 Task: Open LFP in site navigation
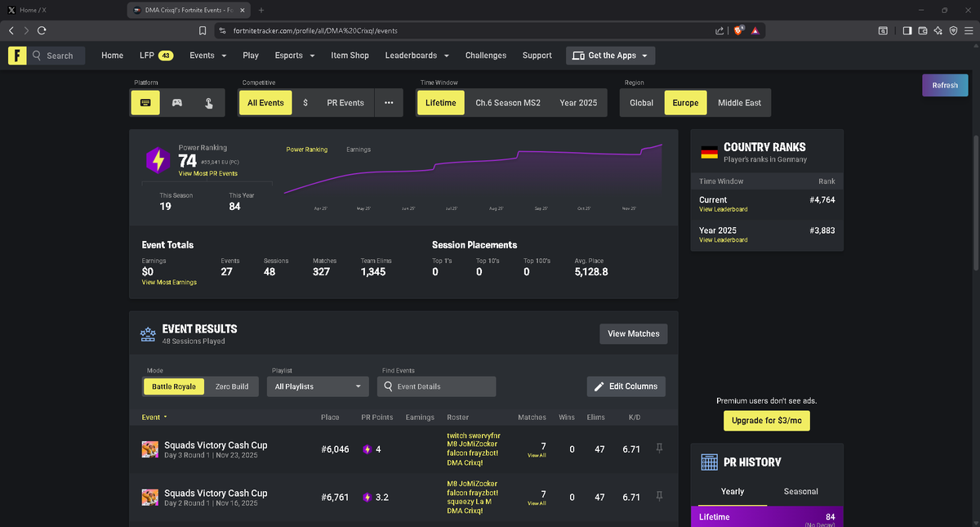click(x=155, y=56)
